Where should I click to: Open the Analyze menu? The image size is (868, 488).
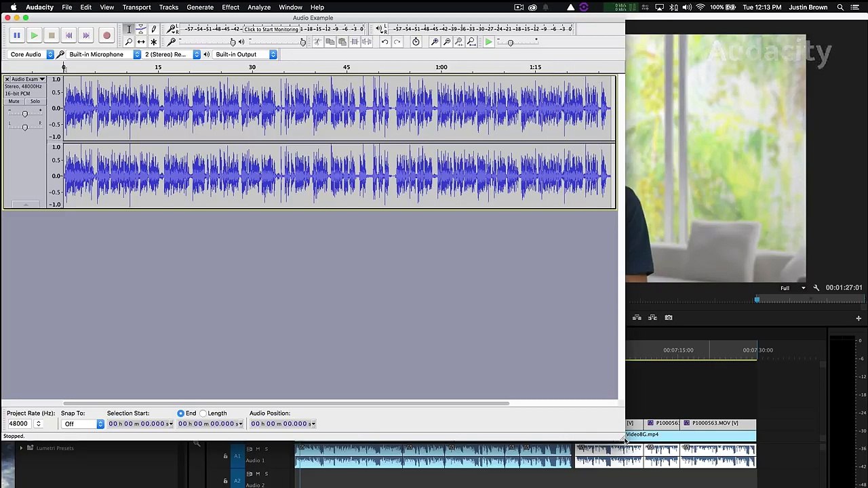[259, 7]
